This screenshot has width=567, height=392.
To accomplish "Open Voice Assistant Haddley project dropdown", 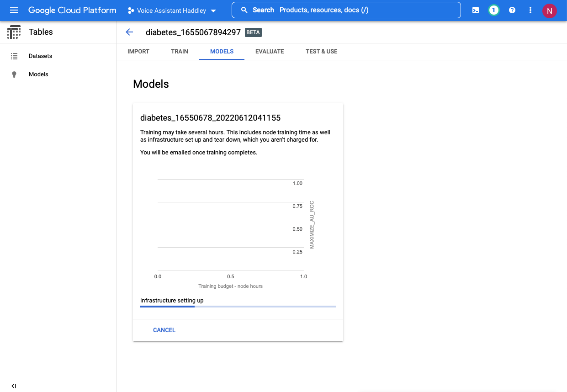I will point(172,11).
